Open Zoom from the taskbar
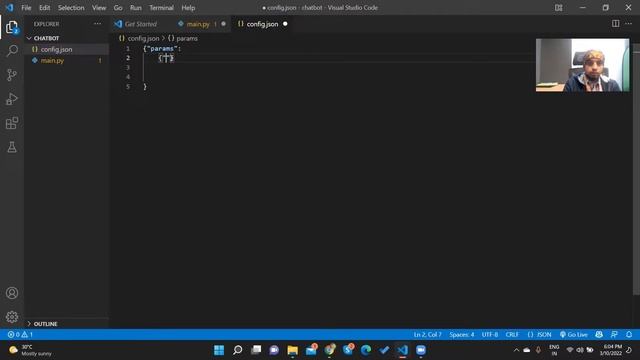This screenshot has height=360, width=640. (x=421, y=350)
